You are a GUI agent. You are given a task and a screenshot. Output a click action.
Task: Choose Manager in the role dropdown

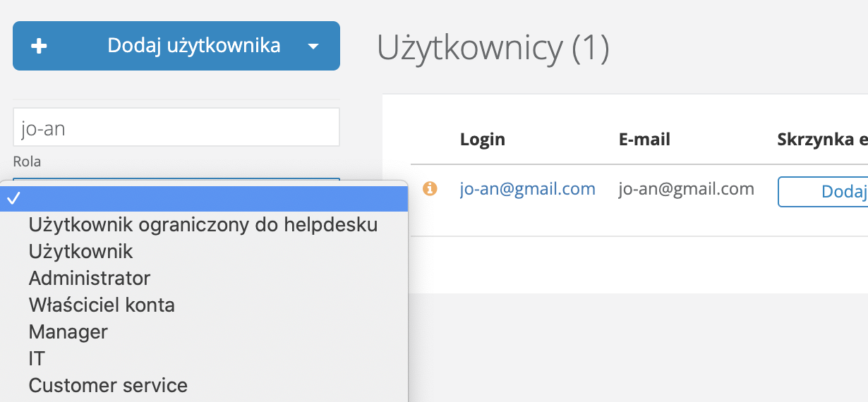point(68,331)
